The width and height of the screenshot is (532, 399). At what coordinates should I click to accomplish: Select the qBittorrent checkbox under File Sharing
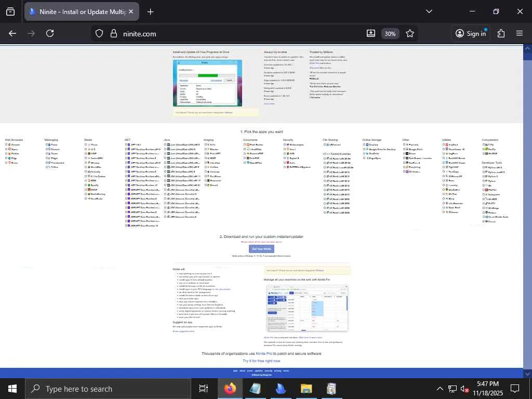pyautogui.click(x=325, y=144)
